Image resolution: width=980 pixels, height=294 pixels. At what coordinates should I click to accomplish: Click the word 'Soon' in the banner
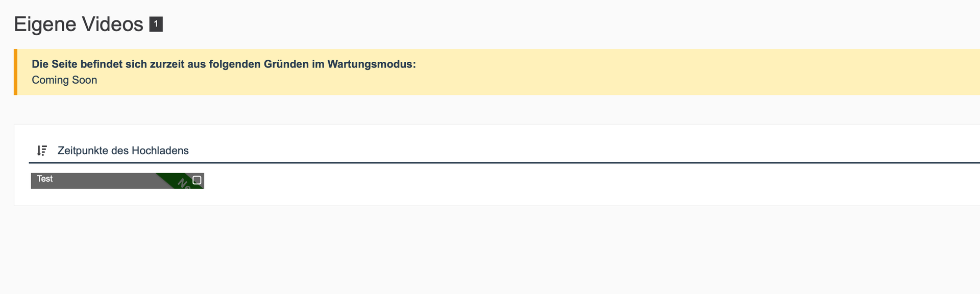pyautogui.click(x=84, y=80)
